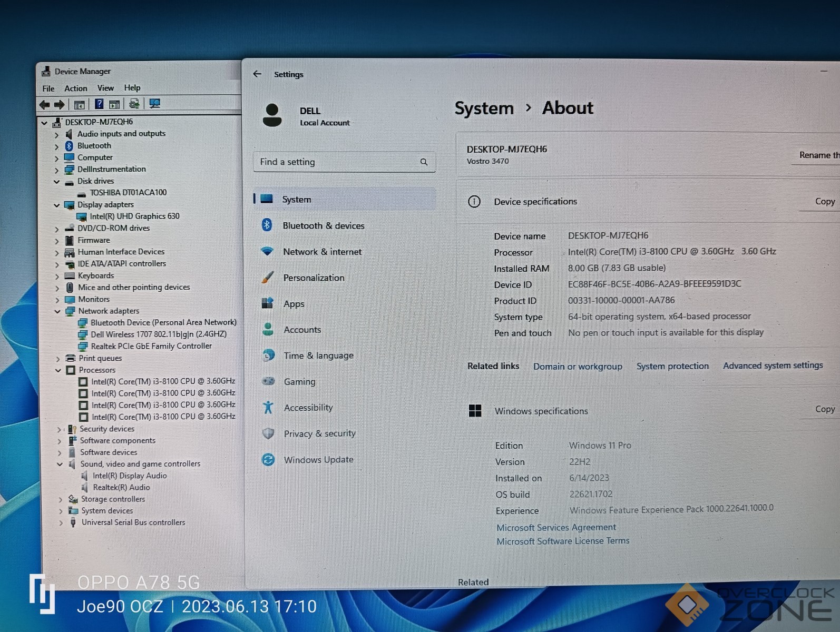Expand the Bluetooth node in Device Manager
The width and height of the screenshot is (840, 632).
coord(56,146)
